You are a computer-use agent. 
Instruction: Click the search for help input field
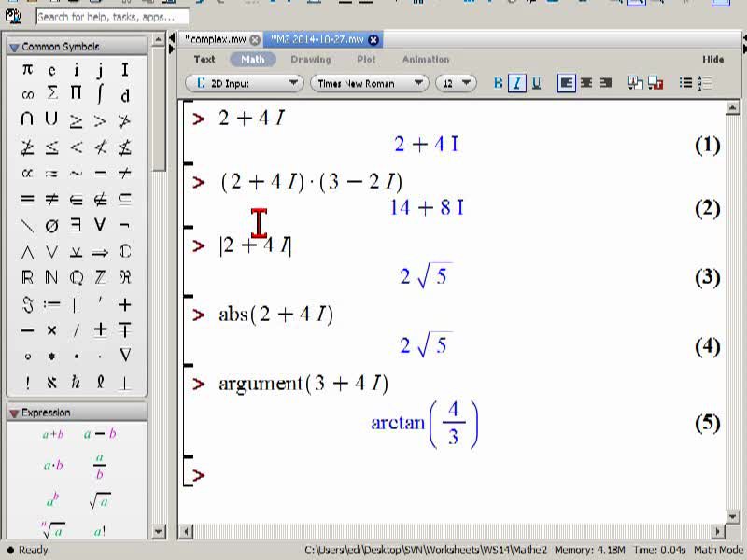coord(112,17)
